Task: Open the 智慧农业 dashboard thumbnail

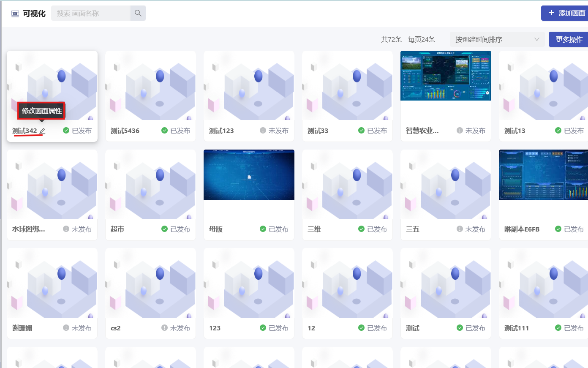Action: pos(446,76)
